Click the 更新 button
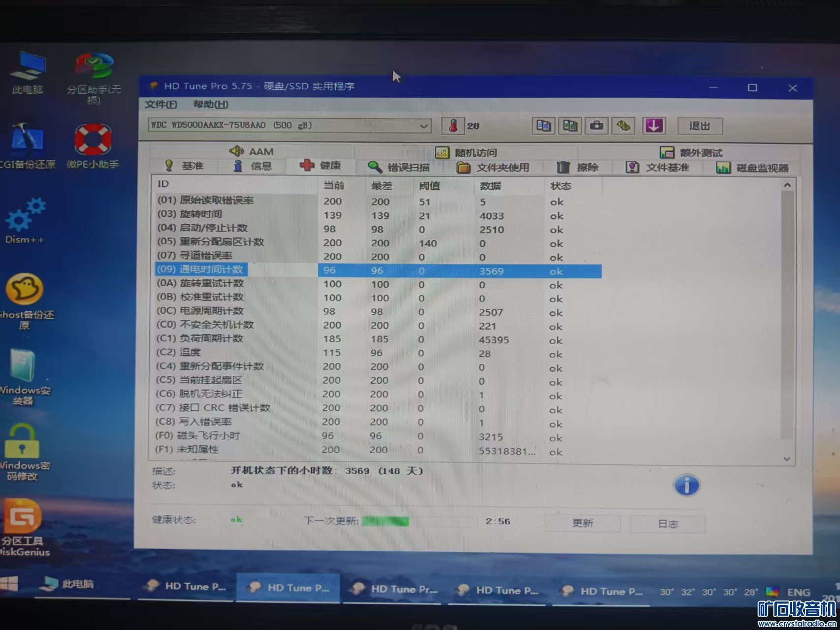840x630 pixels. (582, 523)
